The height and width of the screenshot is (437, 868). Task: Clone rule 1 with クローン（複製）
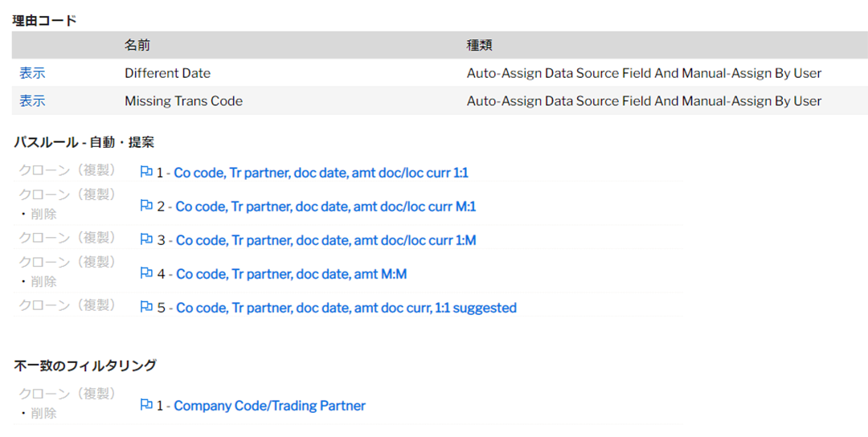67,169
